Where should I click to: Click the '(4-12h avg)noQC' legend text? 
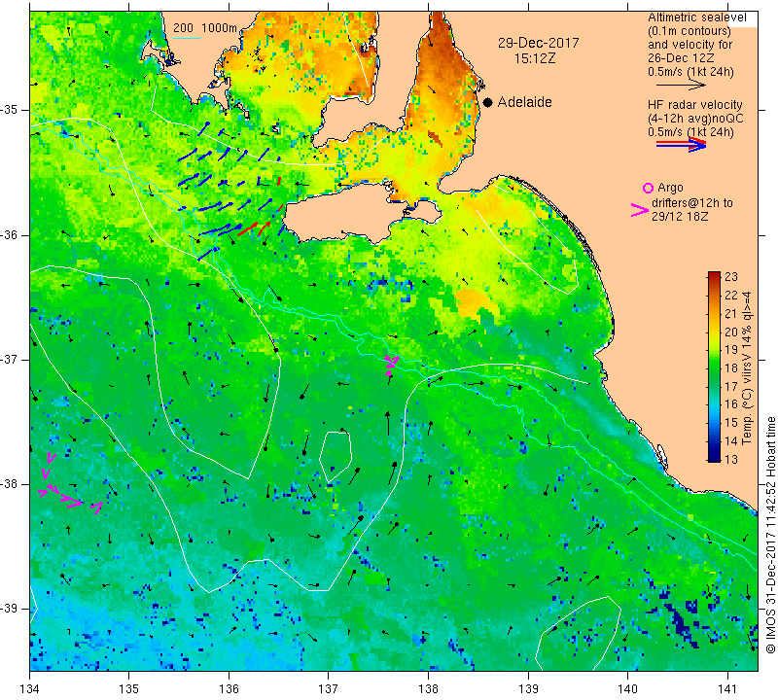(695, 119)
